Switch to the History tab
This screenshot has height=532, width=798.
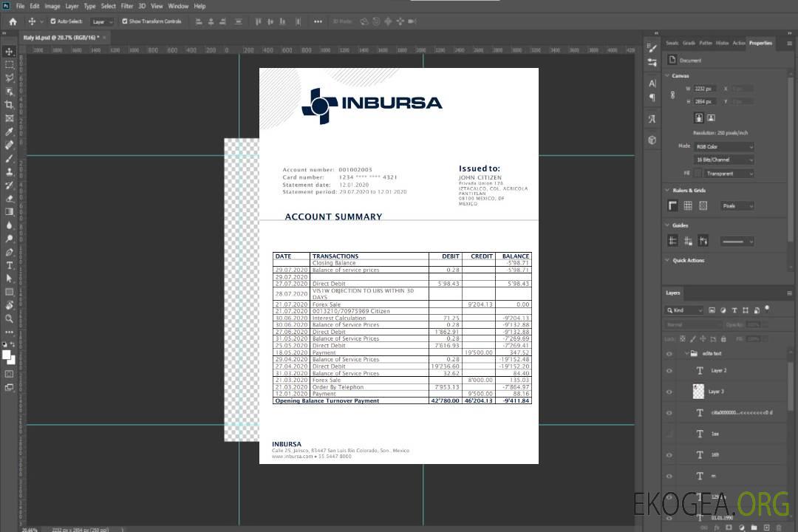coord(722,44)
